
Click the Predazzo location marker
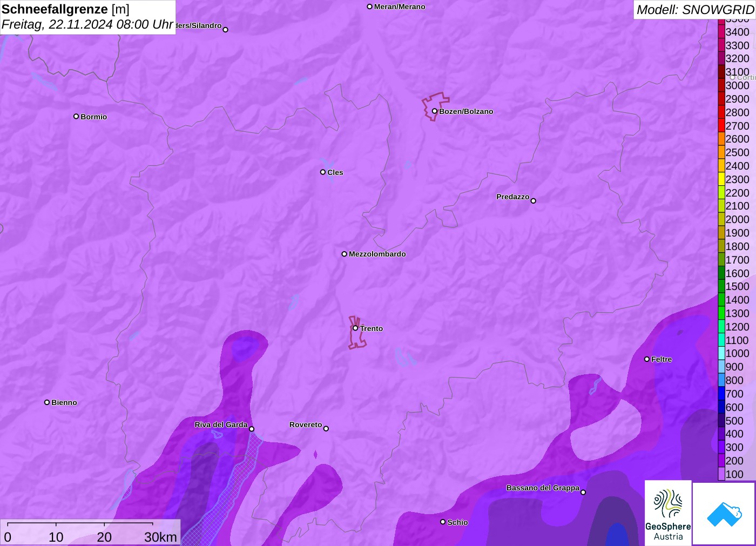coord(534,201)
